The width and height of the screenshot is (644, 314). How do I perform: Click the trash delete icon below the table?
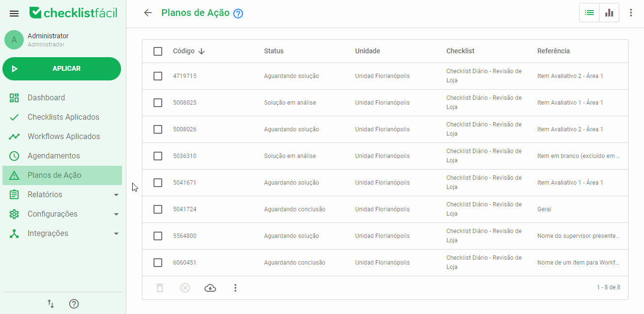point(160,288)
